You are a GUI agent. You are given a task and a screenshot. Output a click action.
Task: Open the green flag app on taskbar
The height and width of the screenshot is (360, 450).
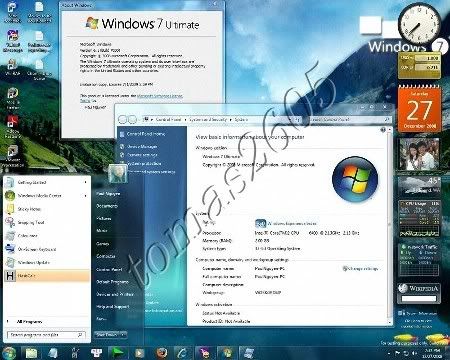point(118,353)
